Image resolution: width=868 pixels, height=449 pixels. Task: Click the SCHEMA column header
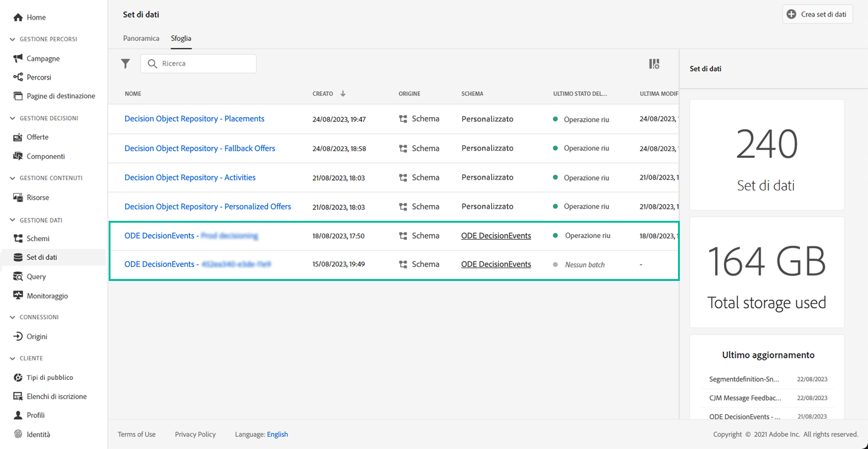pos(472,94)
